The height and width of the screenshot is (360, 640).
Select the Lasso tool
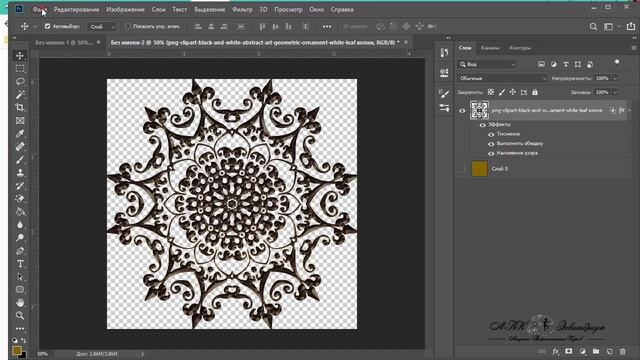point(20,82)
